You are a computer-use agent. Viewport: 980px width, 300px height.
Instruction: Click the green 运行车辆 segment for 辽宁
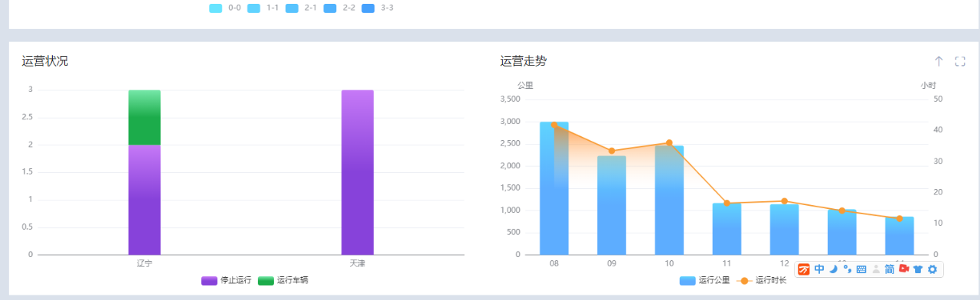coord(144,117)
